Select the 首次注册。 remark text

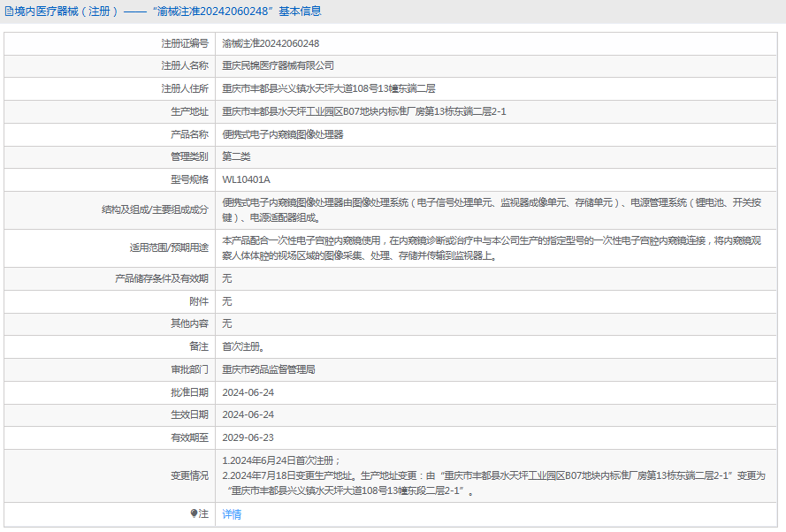[244, 346]
